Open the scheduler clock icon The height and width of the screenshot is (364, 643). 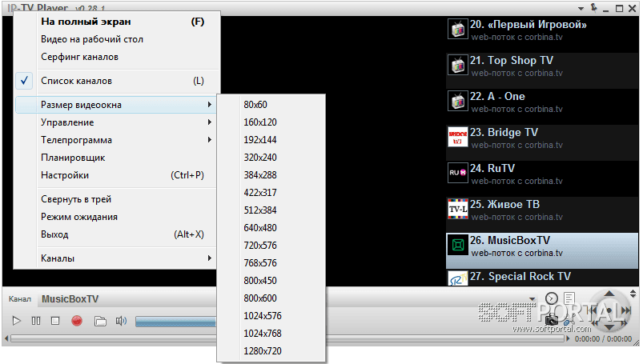(552, 298)
